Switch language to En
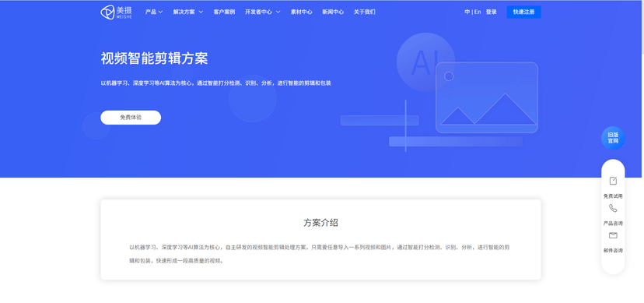 pos(478,12)
